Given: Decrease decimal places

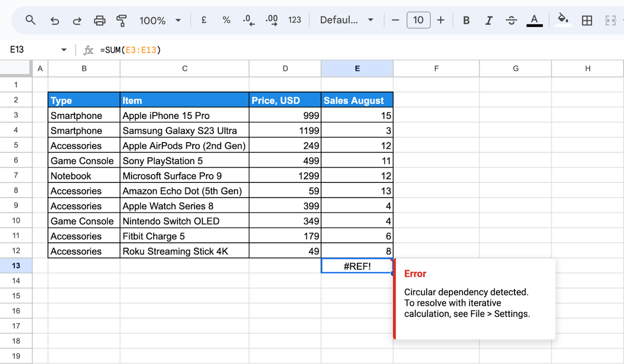Looking at the screenshot, I should coord(249,20).
